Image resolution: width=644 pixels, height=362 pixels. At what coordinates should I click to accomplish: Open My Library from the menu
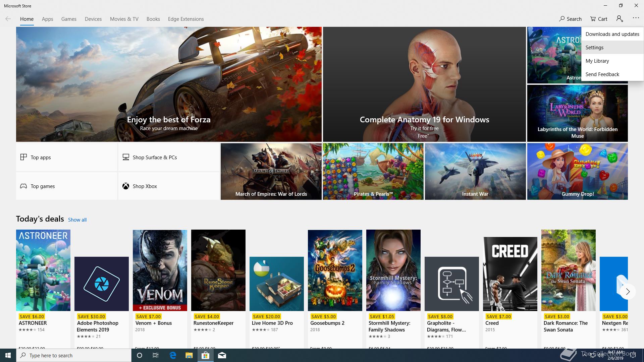click(612, 61)
